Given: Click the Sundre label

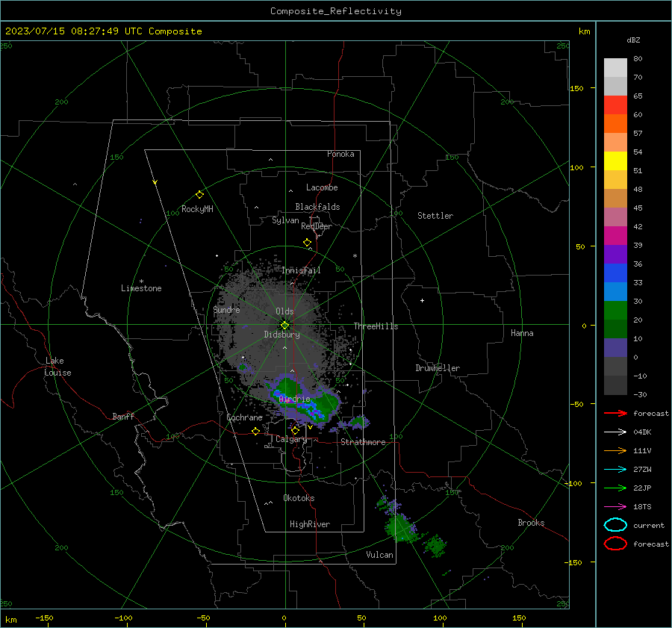Looking at the screenshot, I should [x=226, y=310].
